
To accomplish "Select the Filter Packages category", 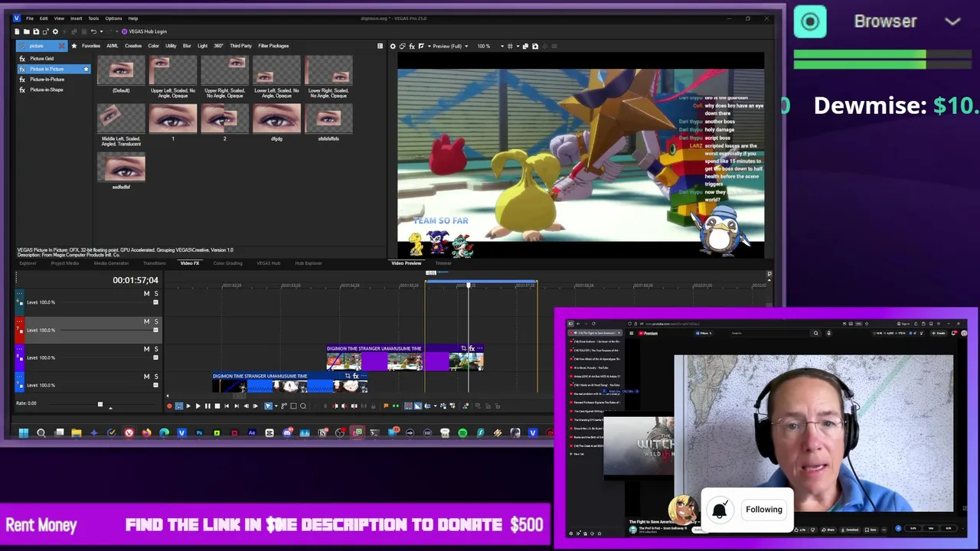I will click(x=273, y=46).
